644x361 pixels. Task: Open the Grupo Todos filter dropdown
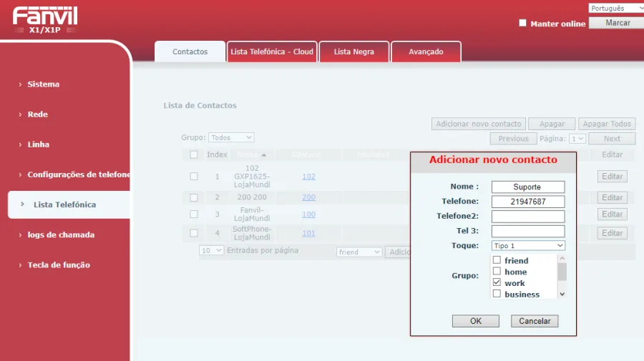pos(231,137)
